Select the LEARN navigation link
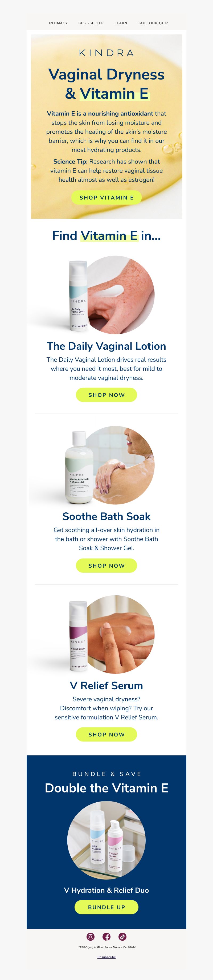The image size is (213, 980). [121, 23]
